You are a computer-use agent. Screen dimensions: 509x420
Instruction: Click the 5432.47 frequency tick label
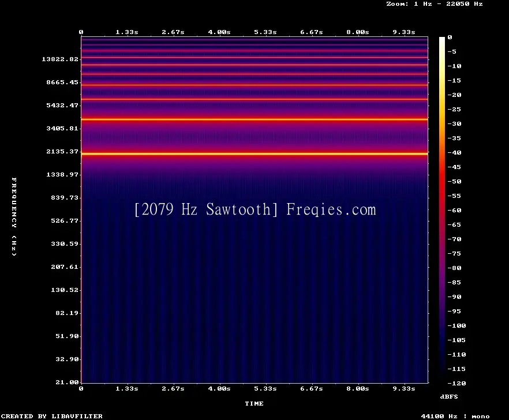[62, 105]
